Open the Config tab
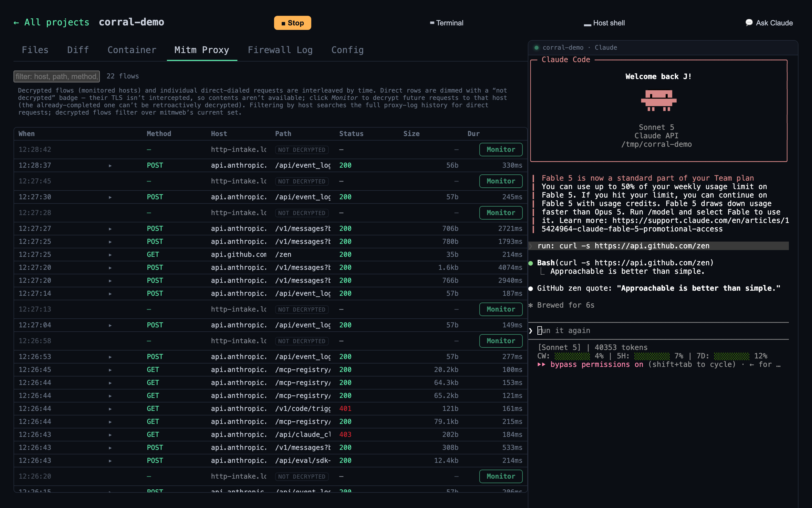Viewport: 812px width, 508px height. click(347, 50)
